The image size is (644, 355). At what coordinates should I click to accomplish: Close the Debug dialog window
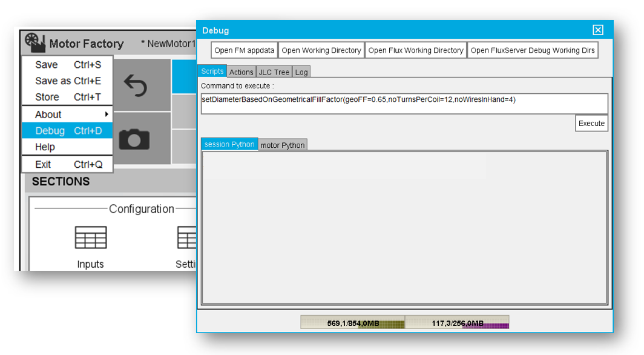click(x=597, y=30)
